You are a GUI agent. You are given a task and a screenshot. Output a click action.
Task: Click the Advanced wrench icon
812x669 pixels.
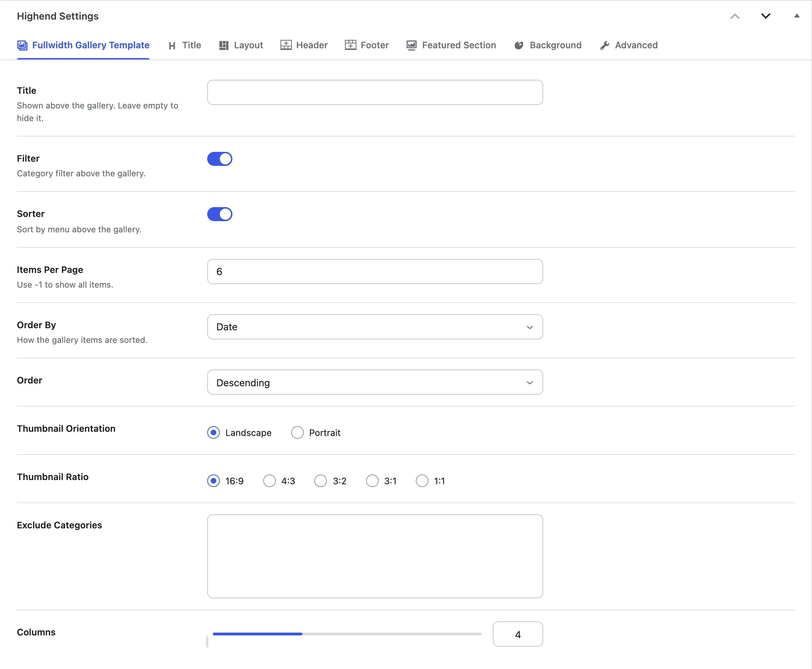click(604, 45)
